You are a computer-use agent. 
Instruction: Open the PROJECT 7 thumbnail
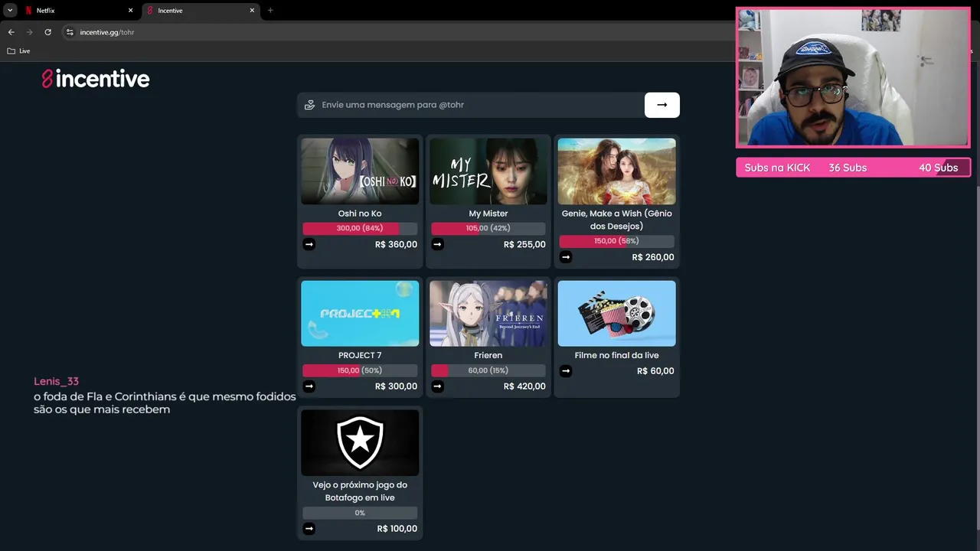click(x=360, y=314)
